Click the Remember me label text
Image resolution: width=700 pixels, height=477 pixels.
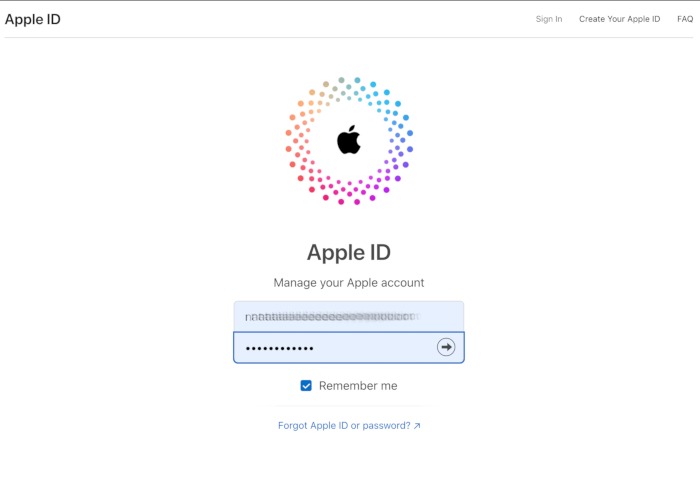(358, 386)
